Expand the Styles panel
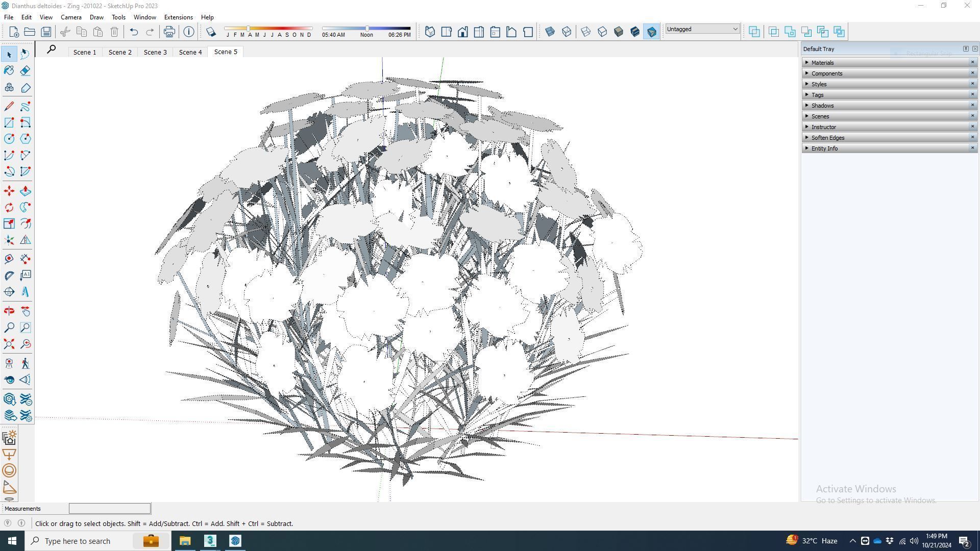Image resolution: width=980 pixels, height=551 pixels. click(x=889, y=84)
